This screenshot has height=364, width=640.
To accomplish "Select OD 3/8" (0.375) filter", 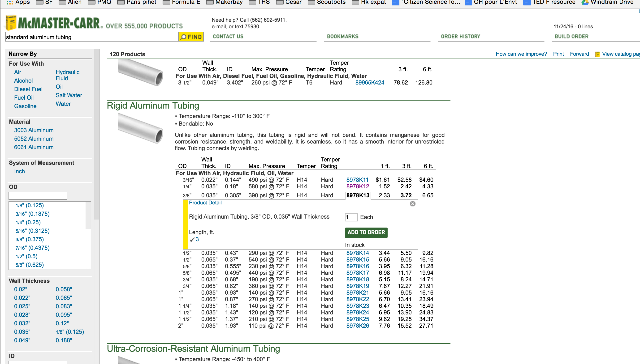I will pyautogui.click(x=30, y=239).
